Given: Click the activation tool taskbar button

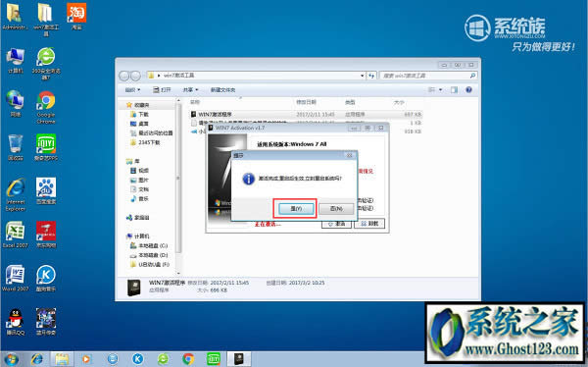Looking at the screenshot, I should tap(239, 359).
